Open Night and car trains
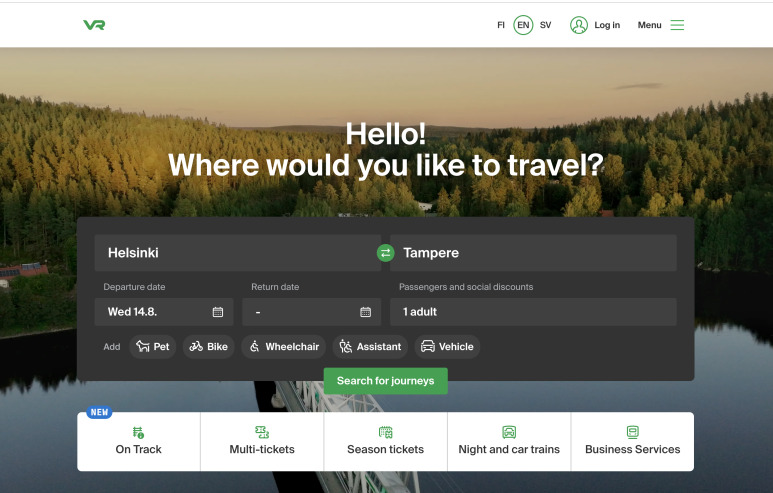 509,441
